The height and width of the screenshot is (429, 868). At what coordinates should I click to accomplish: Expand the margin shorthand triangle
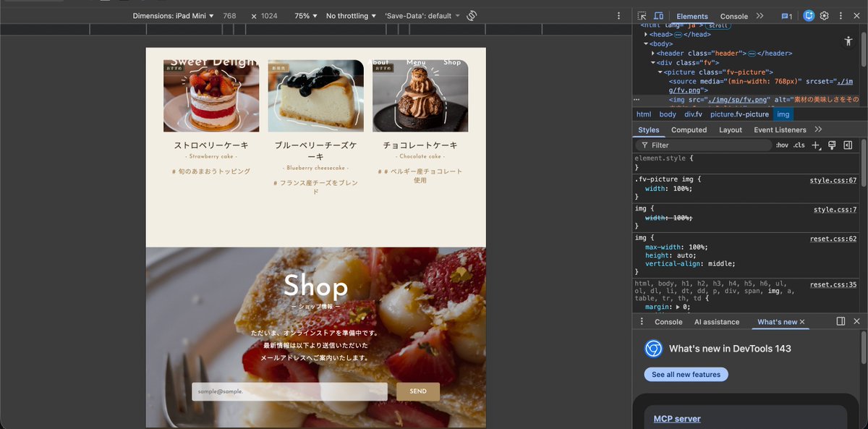(677, 307)
